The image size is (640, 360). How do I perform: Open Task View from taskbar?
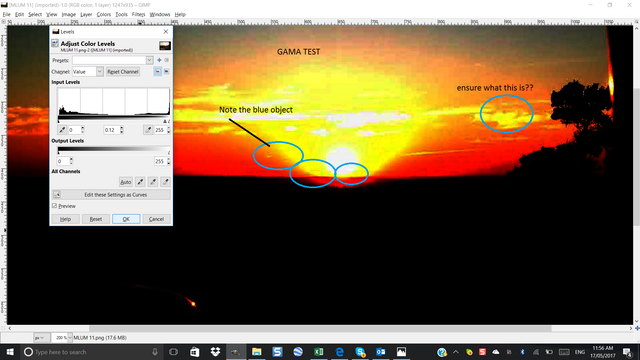pos(173,352)
